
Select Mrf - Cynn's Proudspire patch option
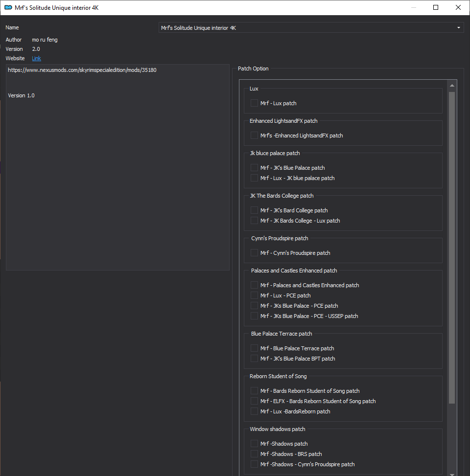pyautogui.click(x=254, y=252)
